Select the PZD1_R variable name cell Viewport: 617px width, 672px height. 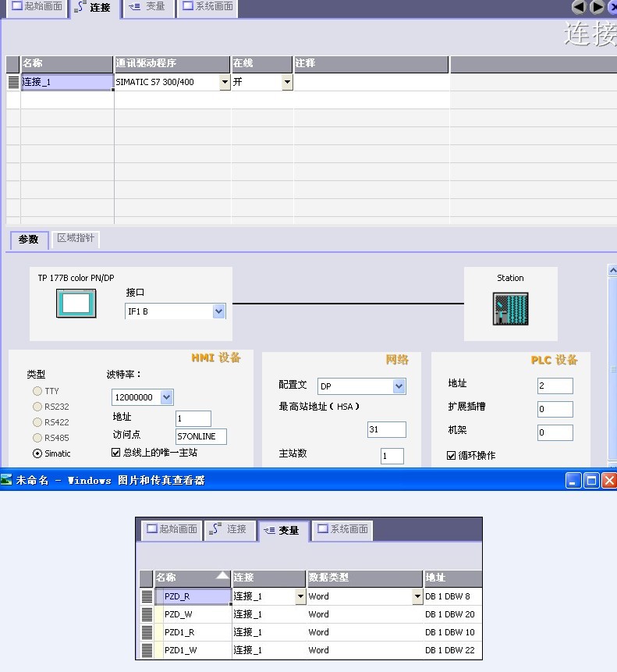coord(193,632)
